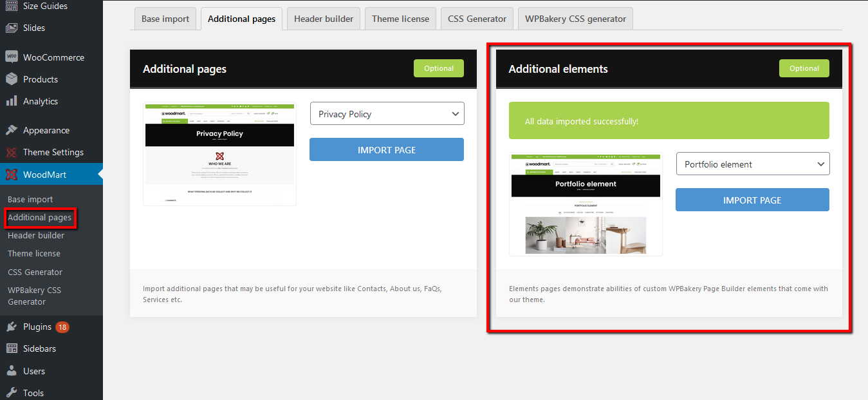This screenshot has height=400, width=868.
Task: Click the Plugins plug icon
Action: (12, 327)
